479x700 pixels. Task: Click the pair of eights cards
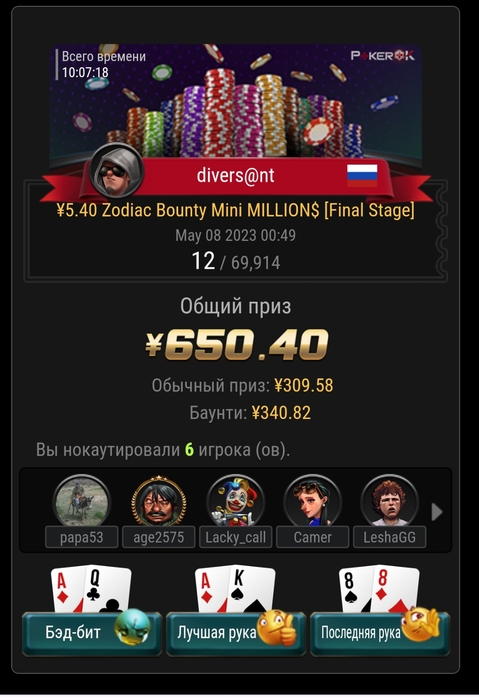(379, 589)
